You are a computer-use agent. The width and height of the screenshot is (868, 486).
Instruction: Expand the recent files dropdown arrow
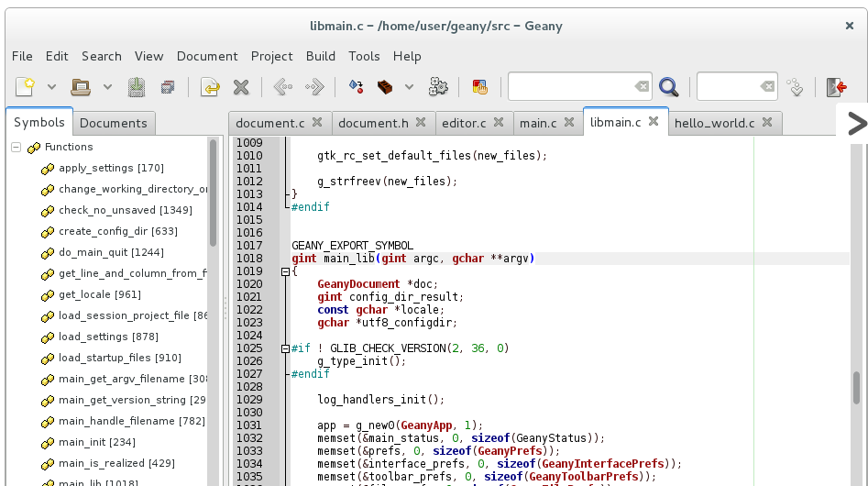pos(107,87)
